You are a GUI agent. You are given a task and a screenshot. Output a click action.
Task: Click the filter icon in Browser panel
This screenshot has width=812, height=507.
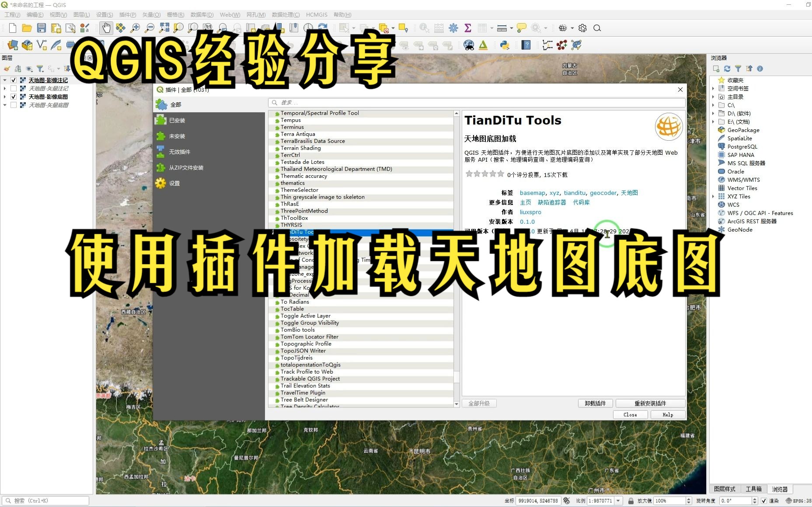pos(738,69)
